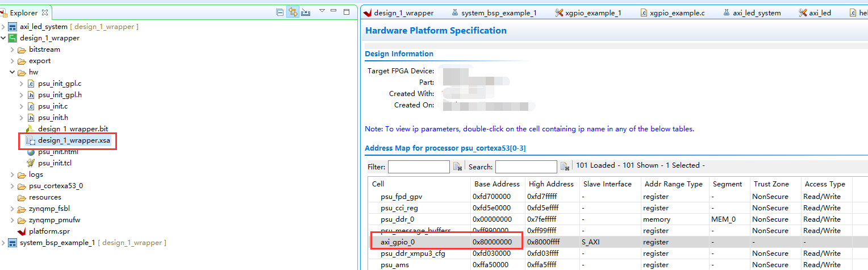868x270 pixels.
Task: Expand the logs folder
Action: (12, 175)
